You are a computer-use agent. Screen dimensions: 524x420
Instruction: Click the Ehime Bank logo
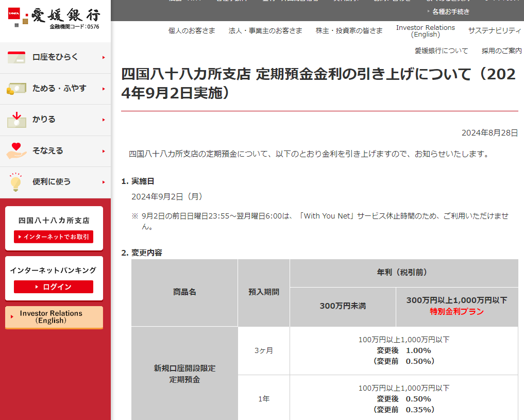tap(54, 18)
